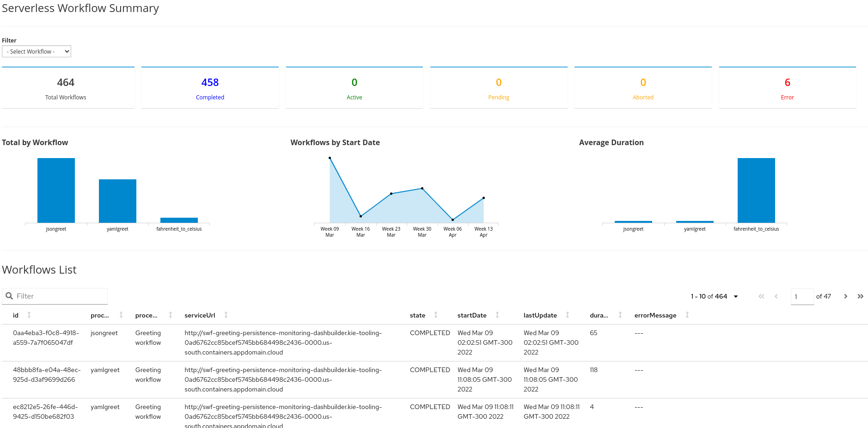Click the lastUpdate column header text

click(540, 315)
